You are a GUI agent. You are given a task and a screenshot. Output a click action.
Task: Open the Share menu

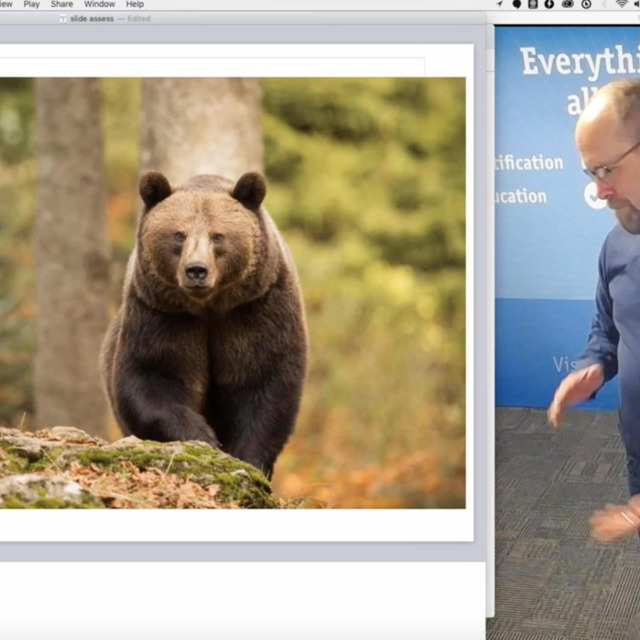pos(62,4)
